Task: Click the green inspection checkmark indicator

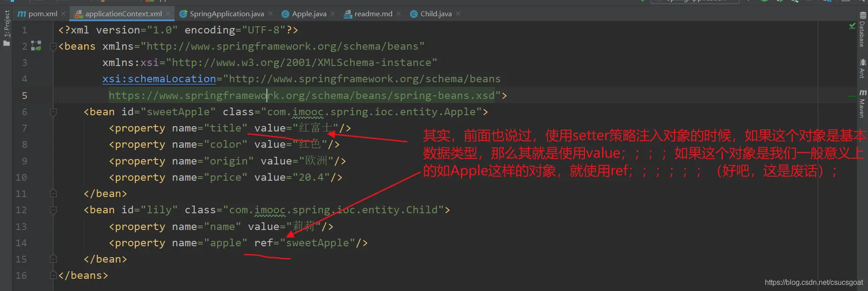Action: (852, 27)
